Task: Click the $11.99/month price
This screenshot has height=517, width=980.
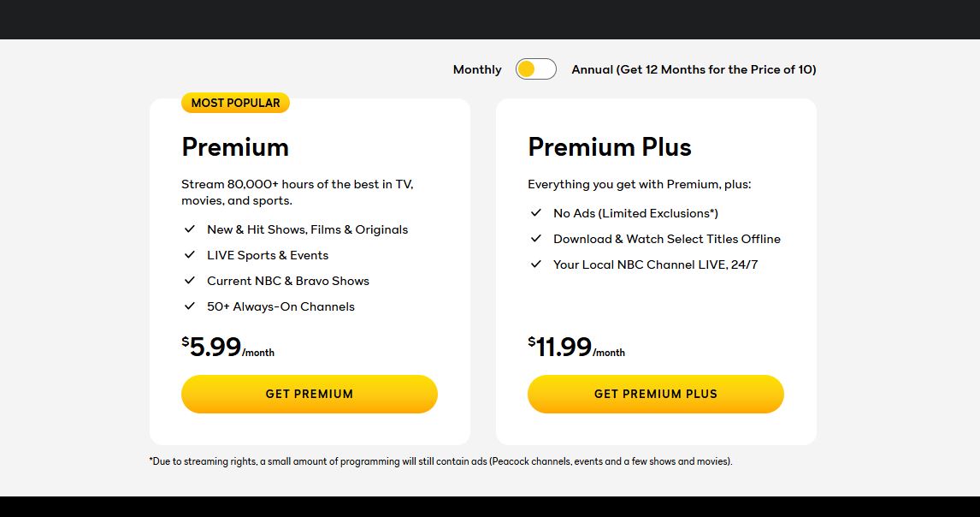Action: [576, 347]
